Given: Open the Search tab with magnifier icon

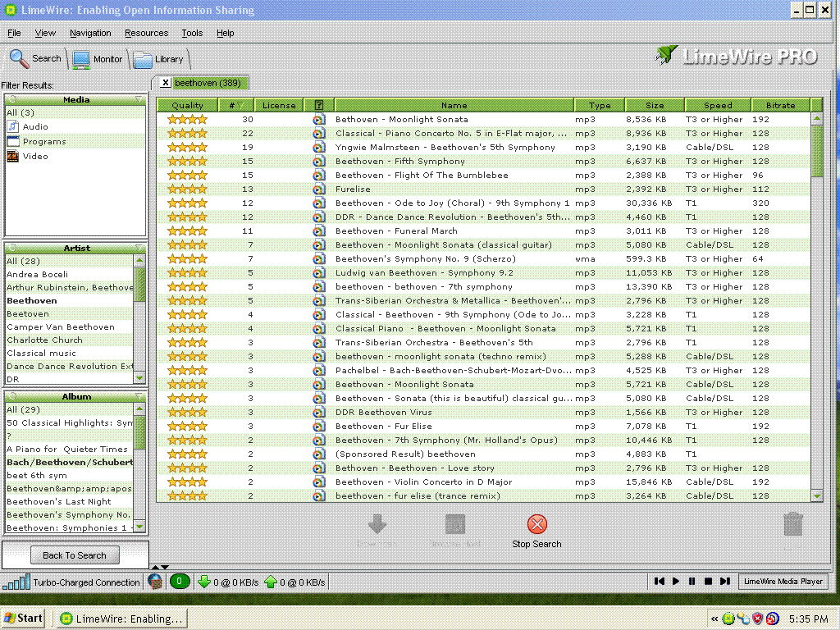Looking at the screenshot, I should point(35,58).
